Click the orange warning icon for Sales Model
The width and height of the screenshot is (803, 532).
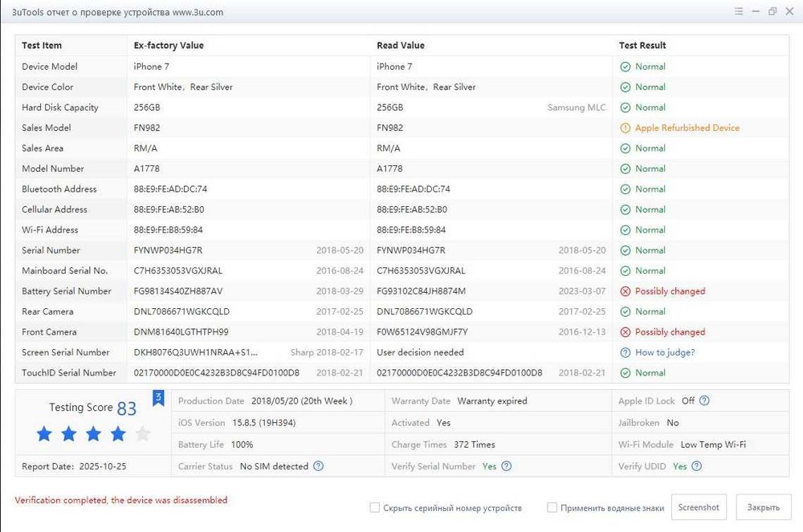(x=625, y=128)
